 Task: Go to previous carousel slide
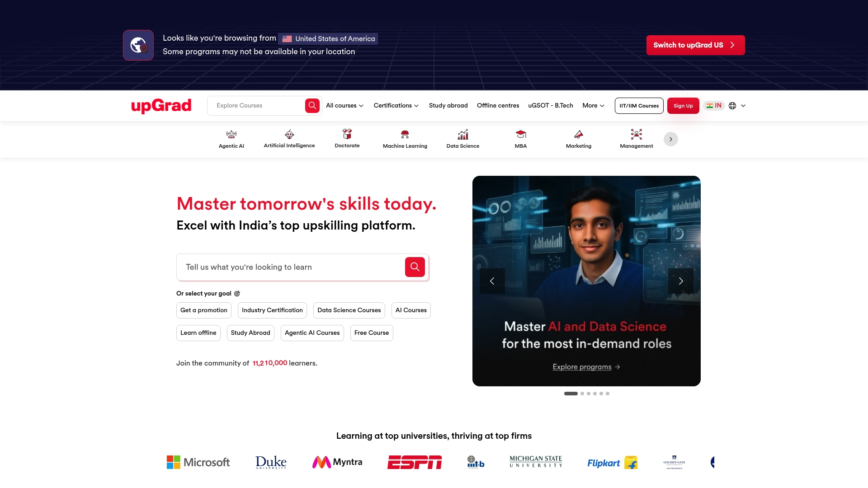pos(492,281)
